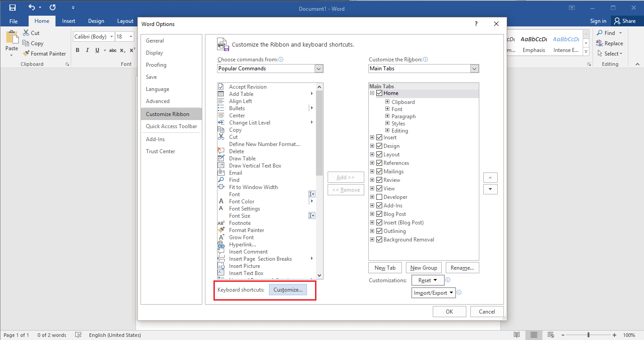The width and height of the screenshot is (644, 340).
Task: Open the Reset customizations dropdown
Action: click(428, 280)
